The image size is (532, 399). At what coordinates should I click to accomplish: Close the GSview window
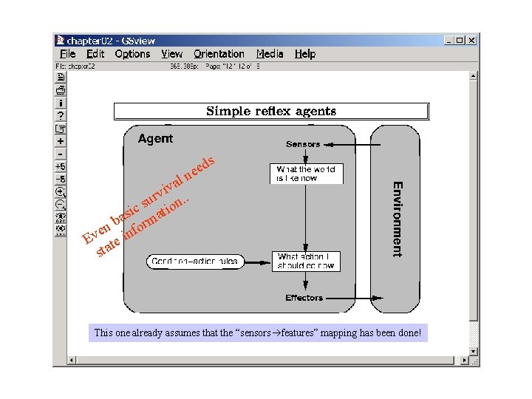point(471,41)
